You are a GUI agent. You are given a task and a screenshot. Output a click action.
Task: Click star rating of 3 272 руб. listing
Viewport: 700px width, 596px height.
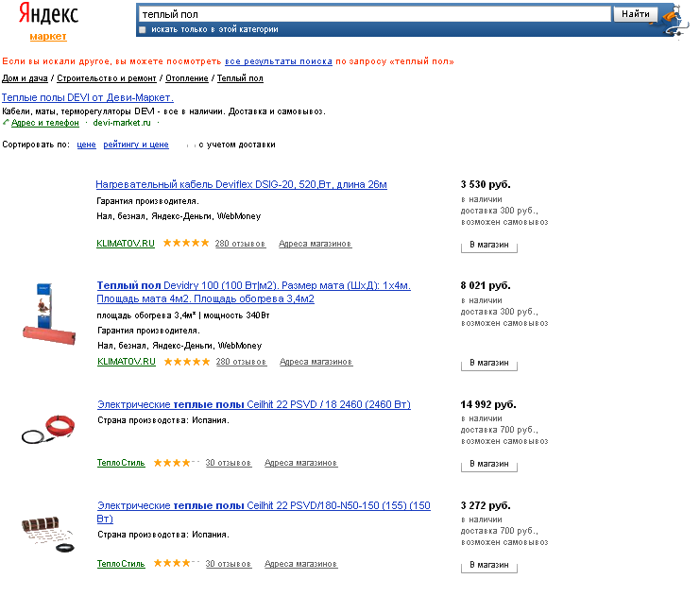coord(176,563)
